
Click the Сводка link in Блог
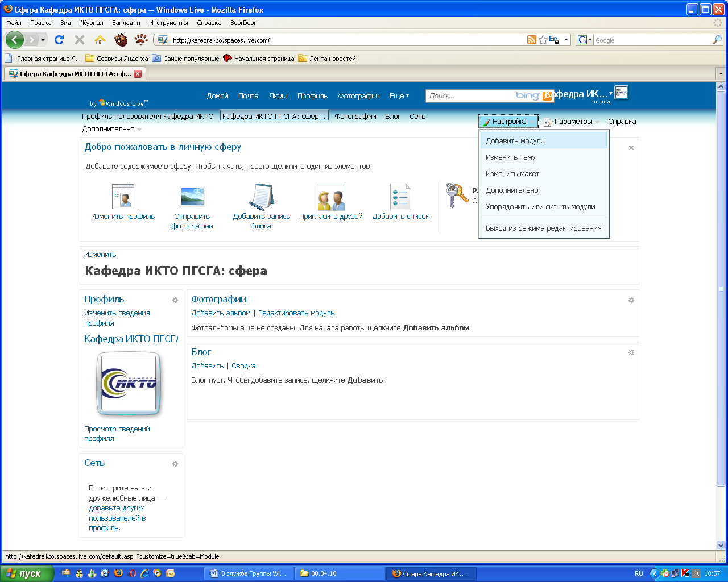pos(243,366)
